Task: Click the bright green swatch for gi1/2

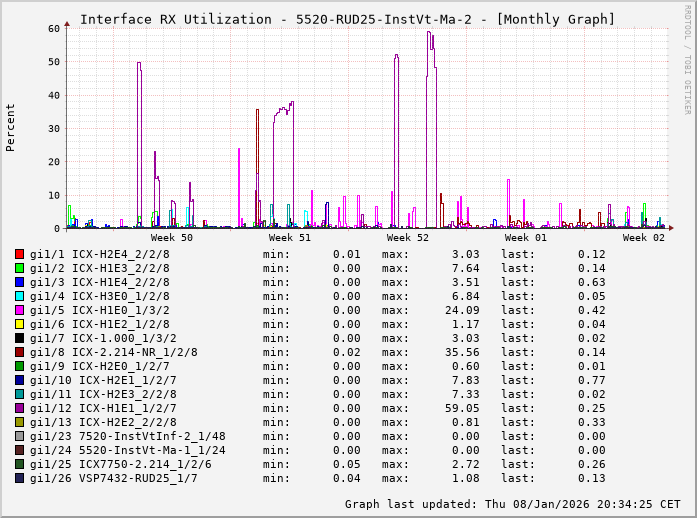Action: coord(19,268)
